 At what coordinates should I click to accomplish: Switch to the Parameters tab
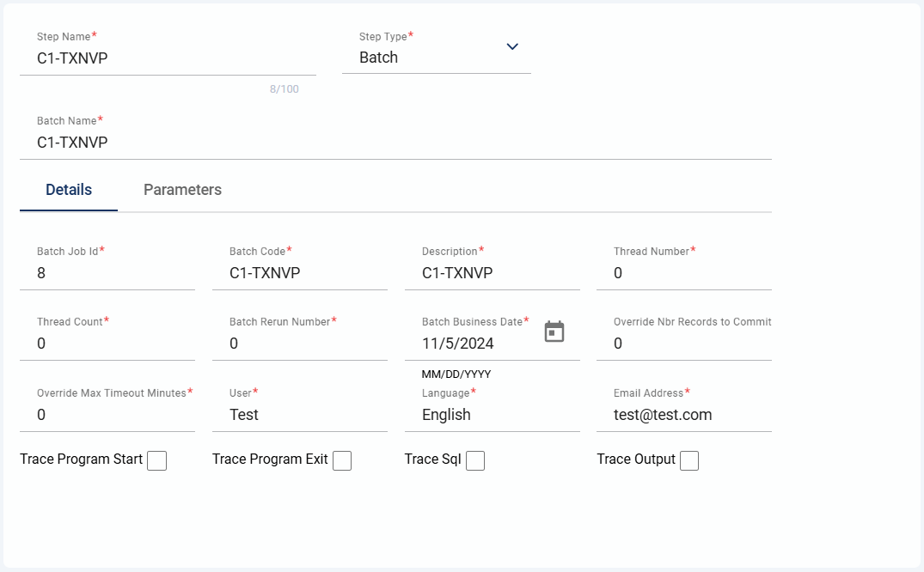point(182,190)
